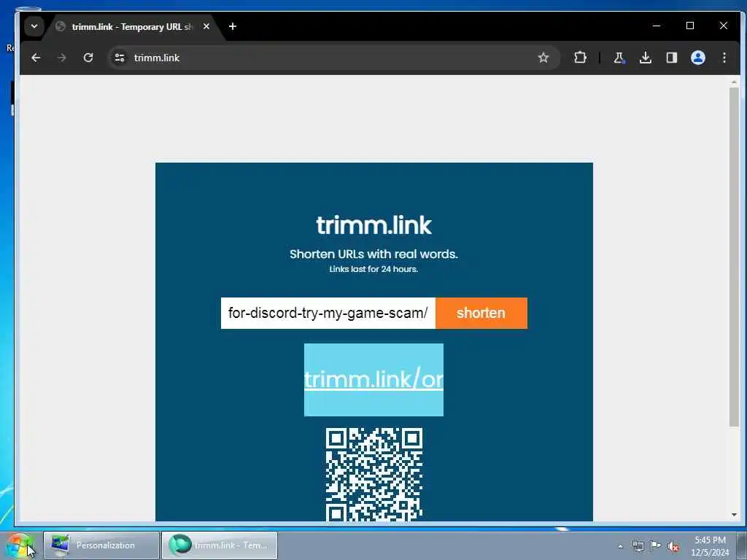Go back to the previous page
Image resolution: width=747 pixels, height=560 pixels.
point(36,58)
